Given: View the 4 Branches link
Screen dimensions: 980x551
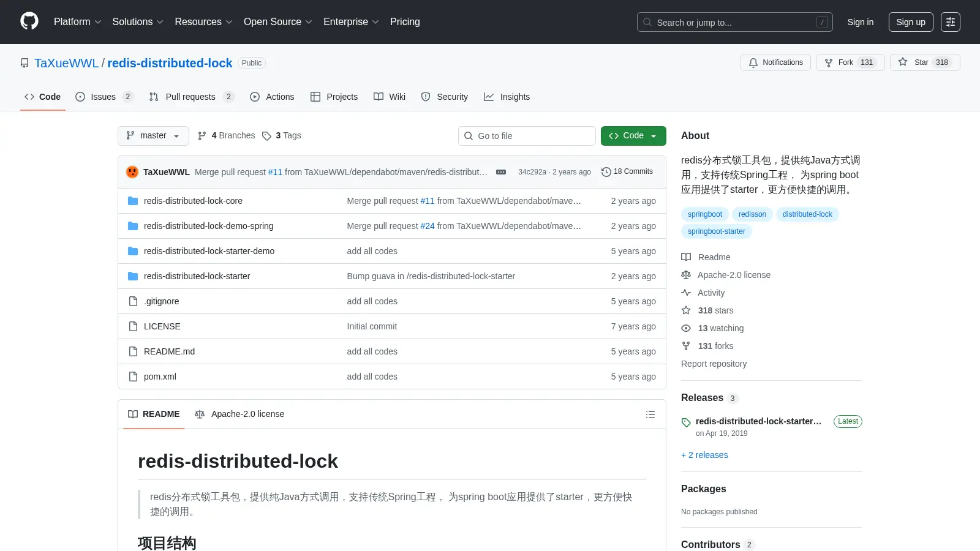Looking at the screenshot, I should click(227, 136).
